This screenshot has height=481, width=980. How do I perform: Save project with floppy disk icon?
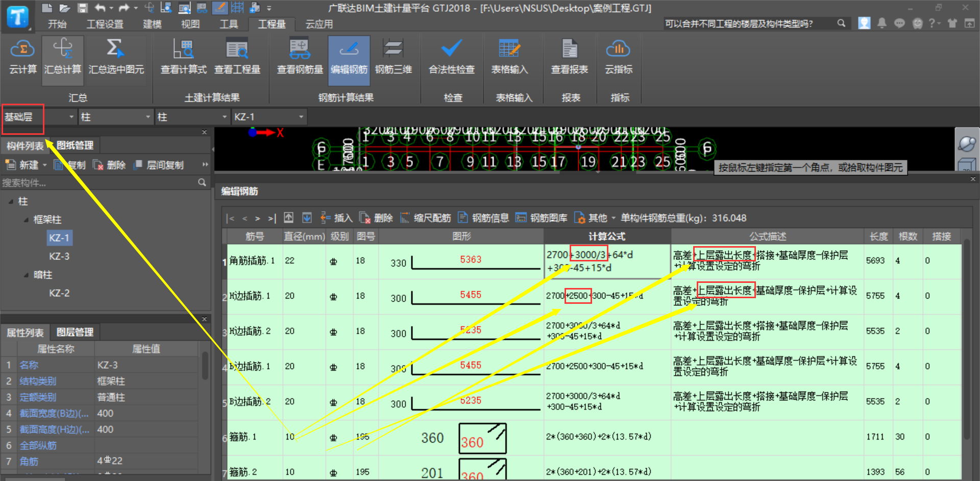point(82,8)
